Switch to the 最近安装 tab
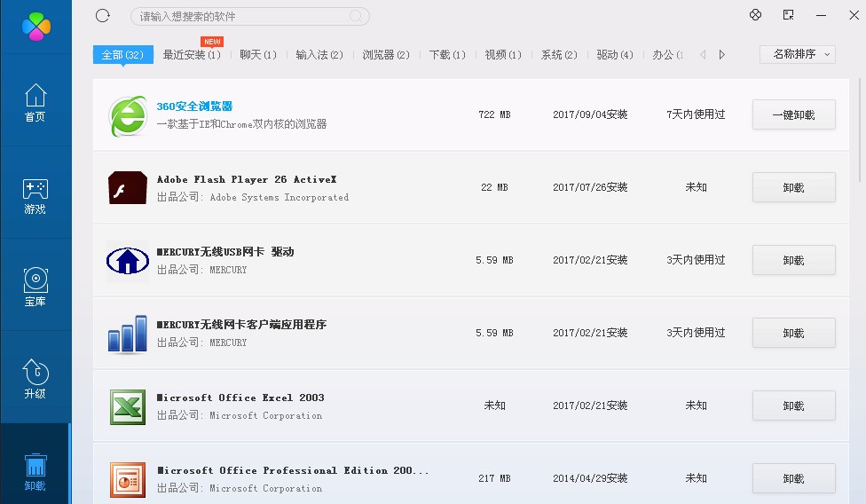The height and width of the screenshot is (504, 866). [x=192, y=55]
